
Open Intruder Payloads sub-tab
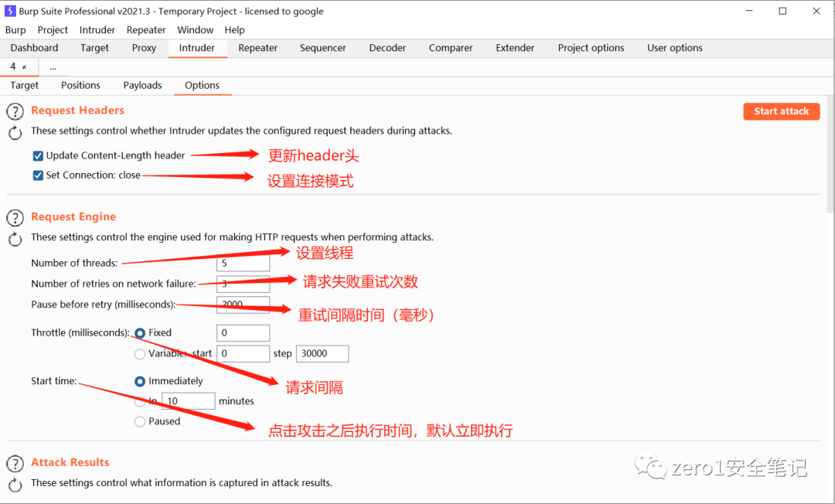click(143, 86)
